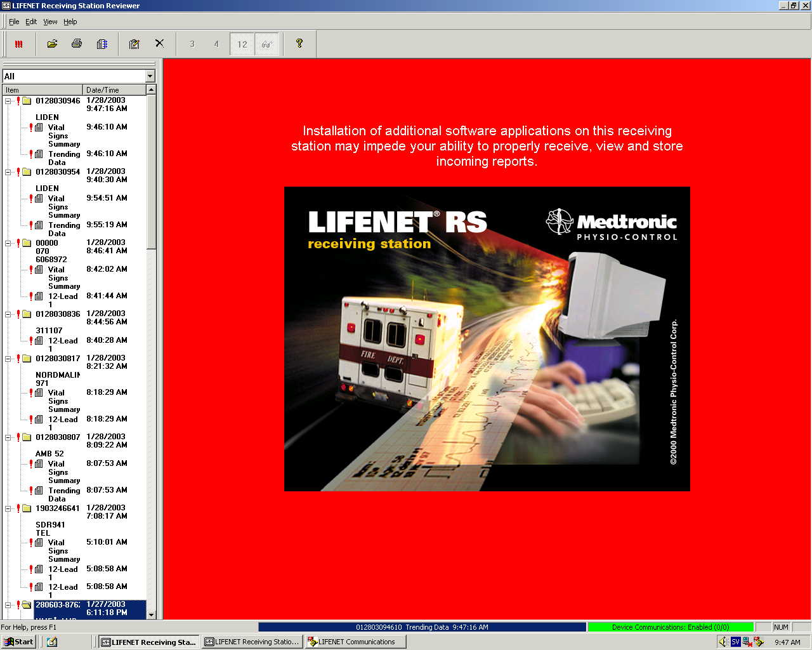Collapse the 00000 070 6068972 folder
Screen dimensions: 812x650
point(8,243)
